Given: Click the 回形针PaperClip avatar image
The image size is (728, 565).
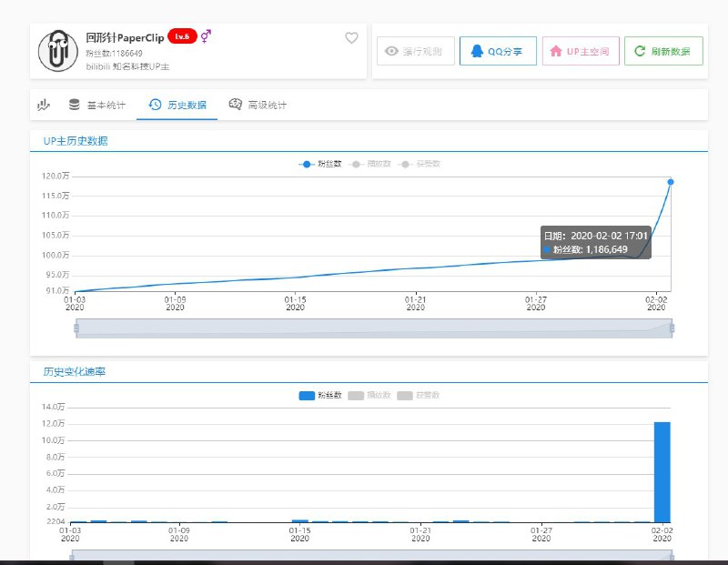Looking at the screenshot, I should [57, 52].
